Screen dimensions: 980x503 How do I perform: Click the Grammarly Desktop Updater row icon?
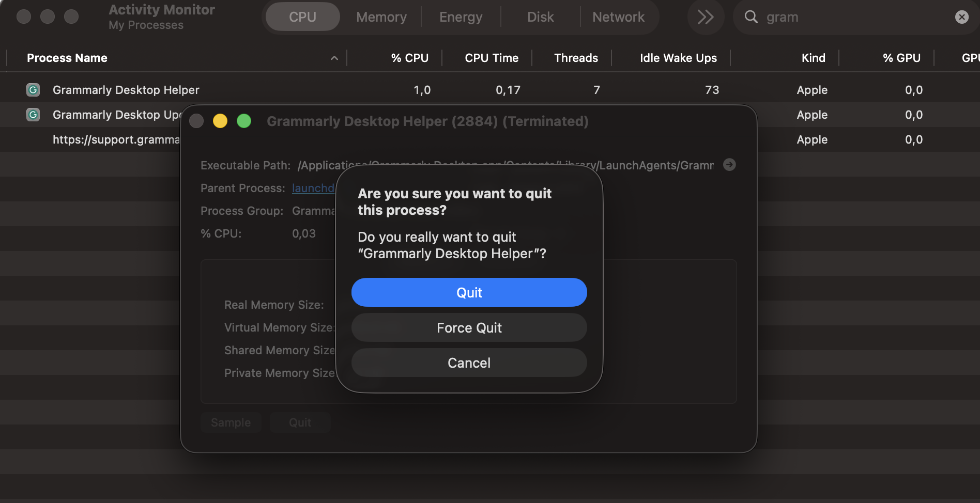tap(33, 115)
